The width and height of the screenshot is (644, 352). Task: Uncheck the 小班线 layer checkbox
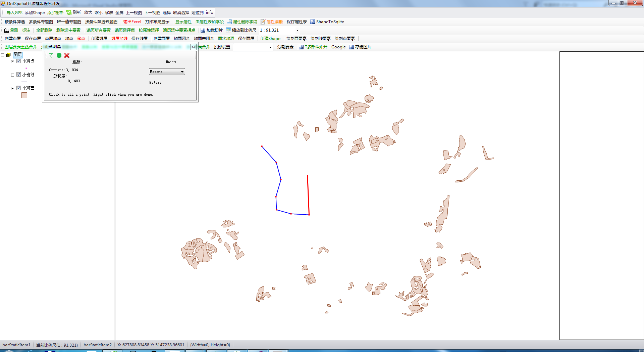coord(19,74)
